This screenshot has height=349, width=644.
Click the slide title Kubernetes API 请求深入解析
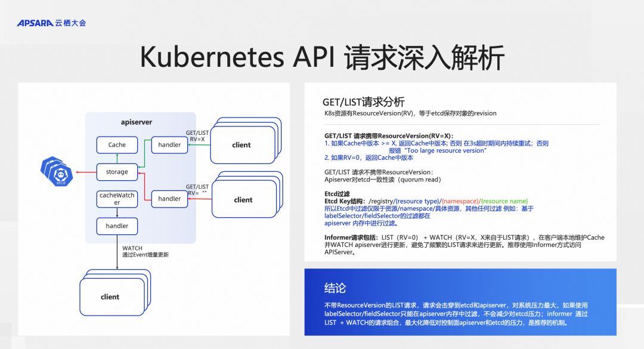[322, 57]
